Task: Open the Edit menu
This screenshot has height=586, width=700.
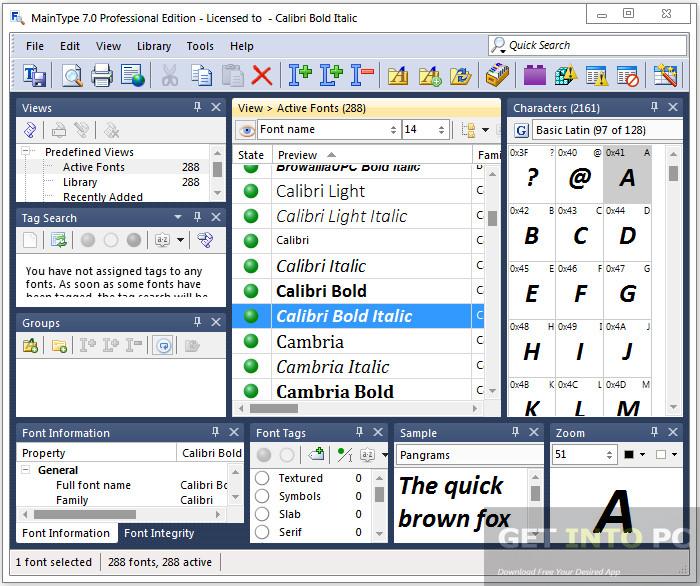Action: tap(70, 46)
